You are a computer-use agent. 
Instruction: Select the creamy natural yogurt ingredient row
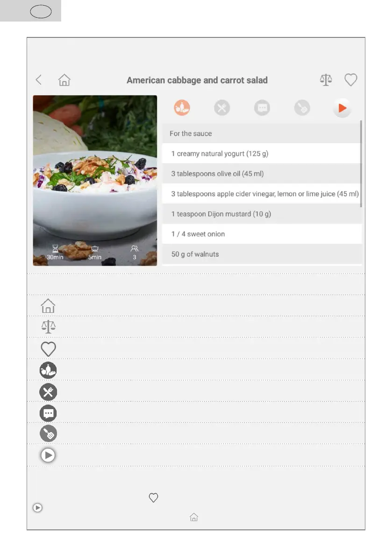[x=262, y=153]
